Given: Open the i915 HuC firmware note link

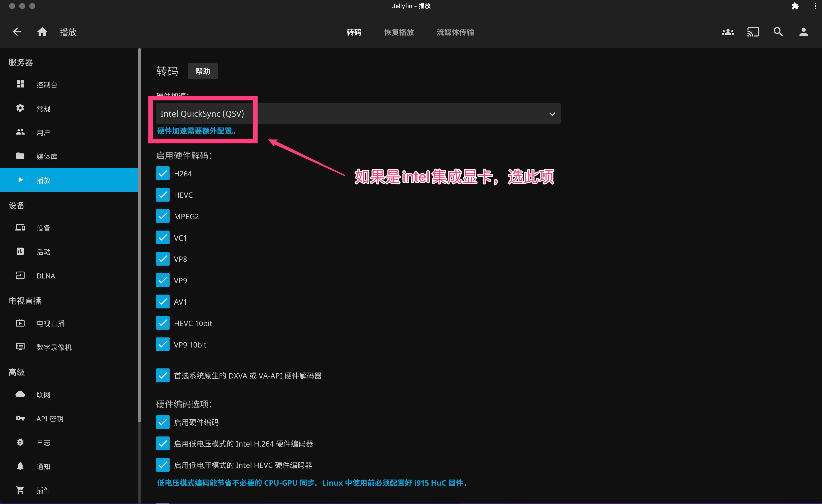Looking at the screenshot, I should click(x=312, y=483).
